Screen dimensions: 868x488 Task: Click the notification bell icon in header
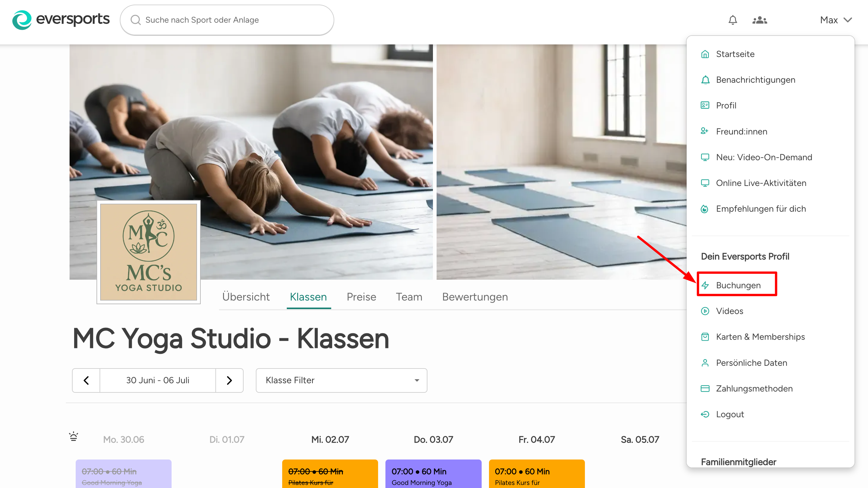click(733, 20)
